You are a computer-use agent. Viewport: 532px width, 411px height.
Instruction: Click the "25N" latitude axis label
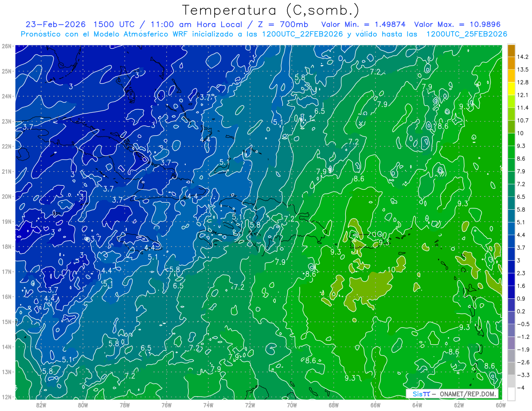(x=7, y=71)
